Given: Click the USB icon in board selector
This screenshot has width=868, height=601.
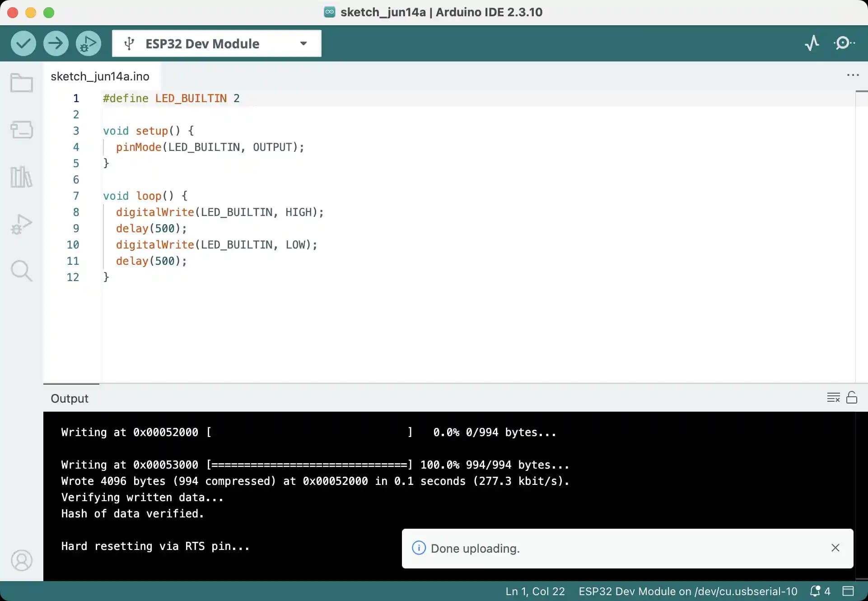Looking at the screenshot, I should coord(129,43).
